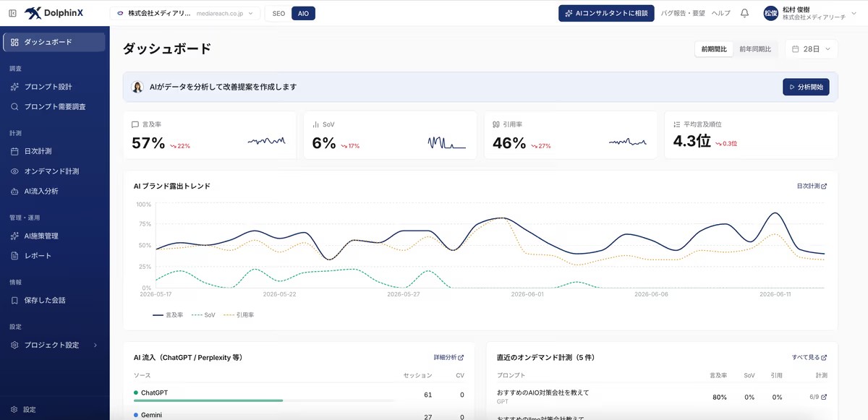
Task: Open the notifications bell
Action: point(744,13)
